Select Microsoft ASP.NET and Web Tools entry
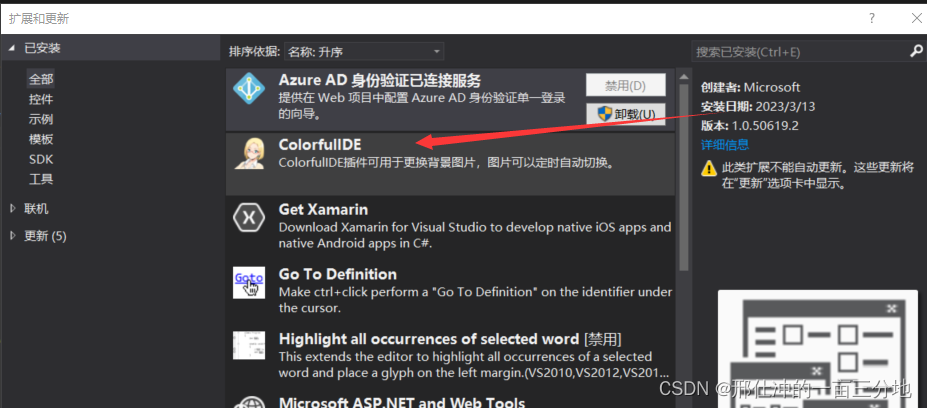Screen dimensions: 927x408 (401, 403)
